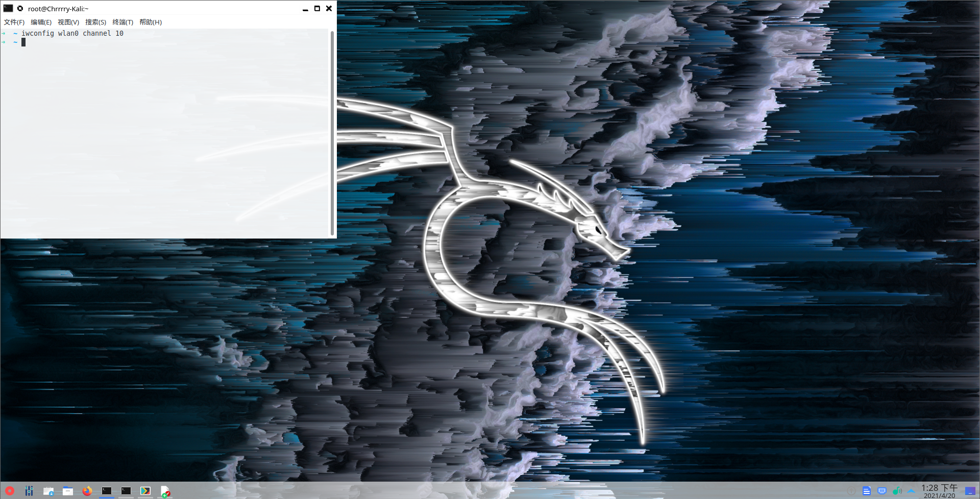Click the 1:28 clock to show calendar
Screen dimensions: 980x499
[939, 491]
